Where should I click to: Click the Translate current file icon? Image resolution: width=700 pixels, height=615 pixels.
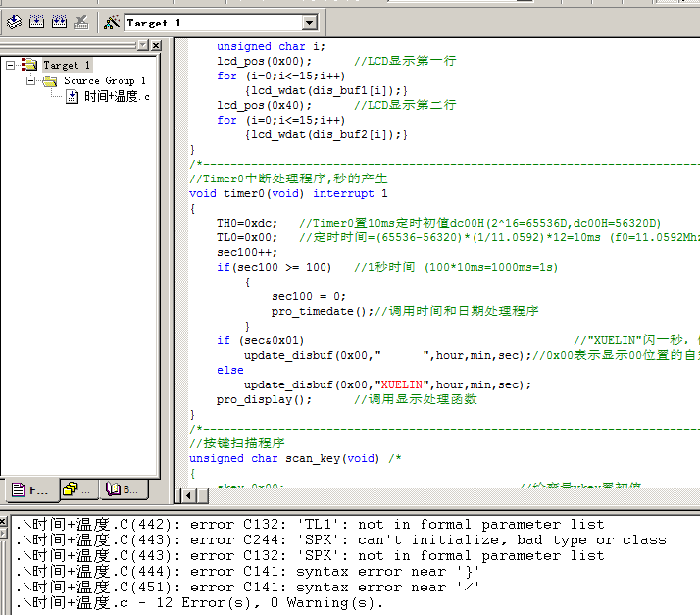[x=14, y=22]
